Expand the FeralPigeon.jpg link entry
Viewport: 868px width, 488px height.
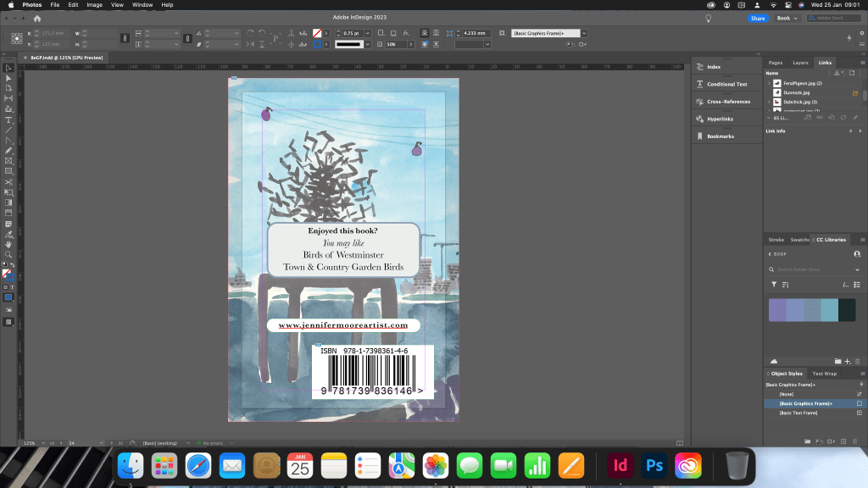pos(769,83)
